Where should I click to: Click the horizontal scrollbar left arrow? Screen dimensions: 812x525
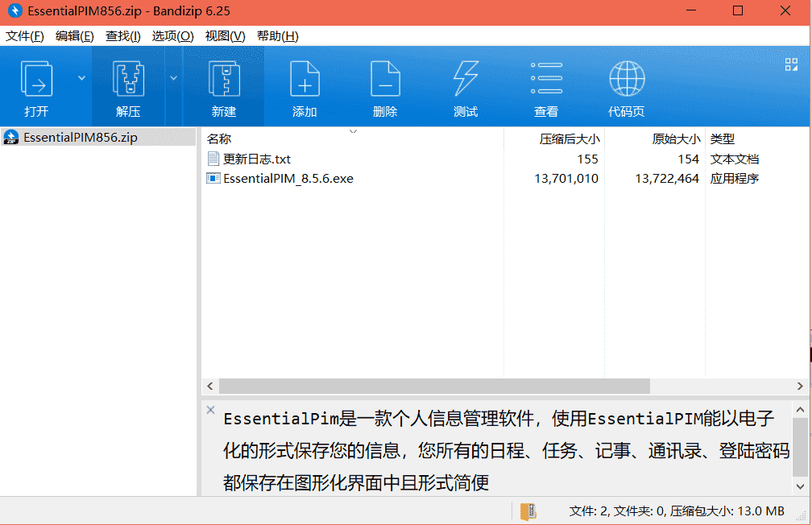click(x=209, y=386)
